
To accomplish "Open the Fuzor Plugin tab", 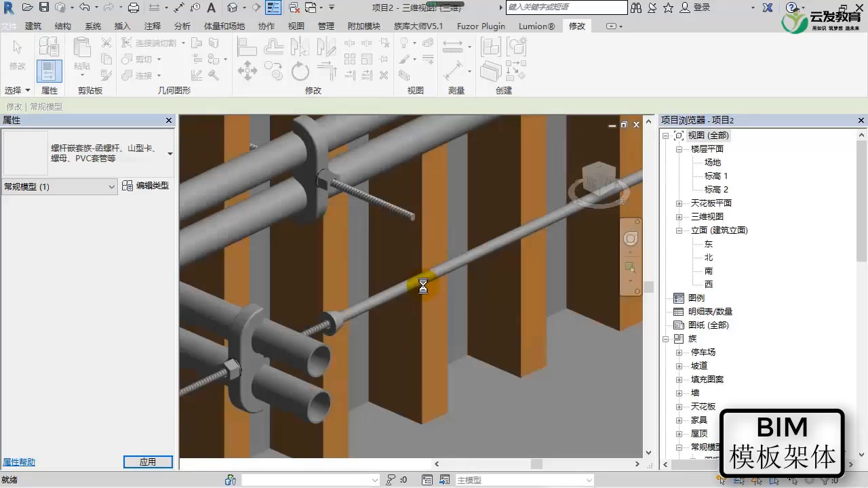I will tap(481, 26).
